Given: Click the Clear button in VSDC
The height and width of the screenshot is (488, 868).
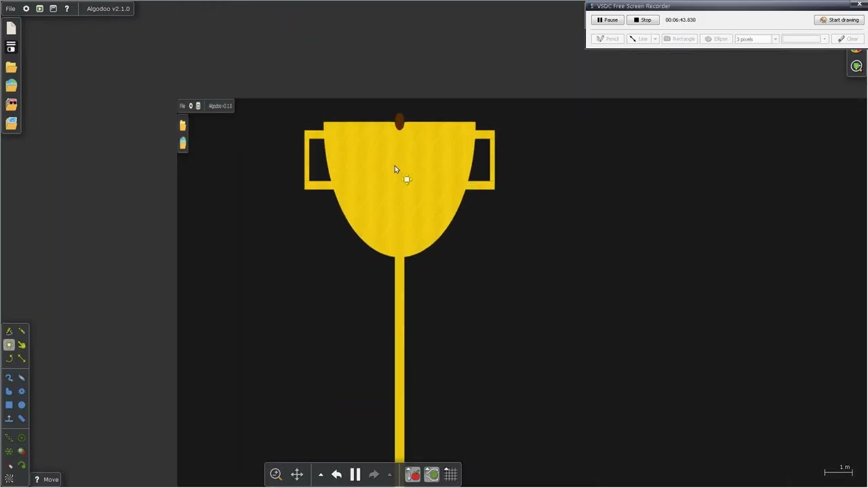Looking at the screenshot, I should [848, 39].
